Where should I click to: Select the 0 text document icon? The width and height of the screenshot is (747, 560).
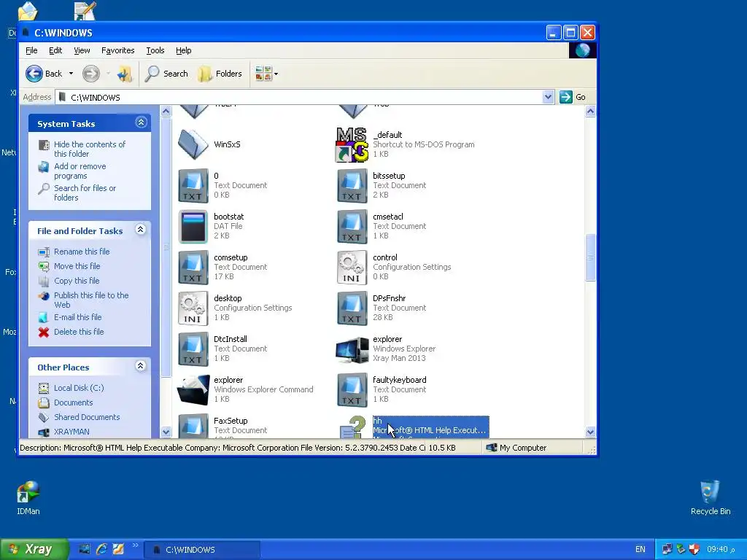tap(193, 186)
